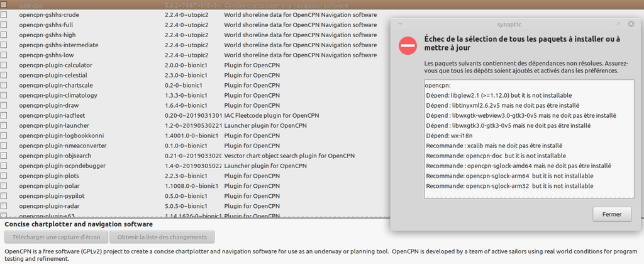Close the error dialog with Fermer
Image resolution: width=644 pixels, height=264 pixels.
click(x=612, y=214)
